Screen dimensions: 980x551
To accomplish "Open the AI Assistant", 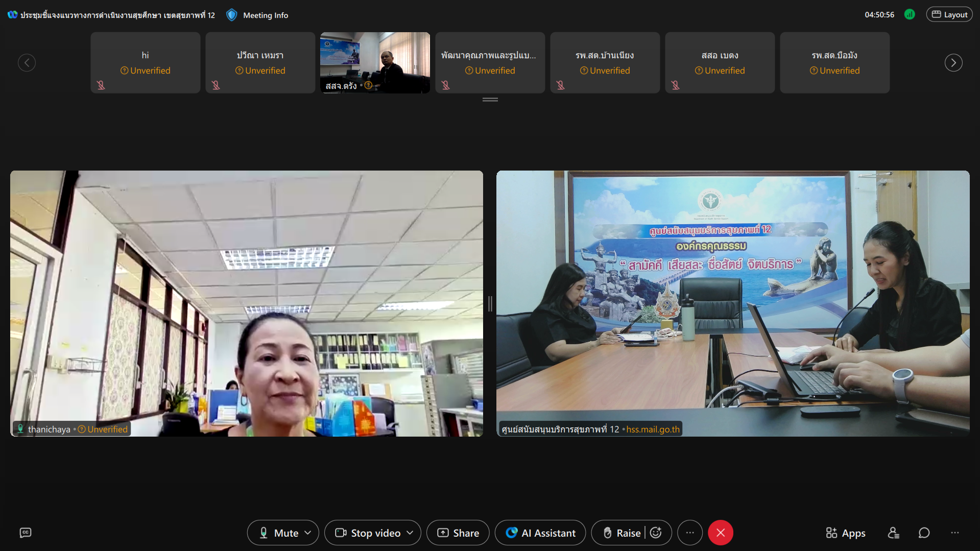I will point(540,533).
